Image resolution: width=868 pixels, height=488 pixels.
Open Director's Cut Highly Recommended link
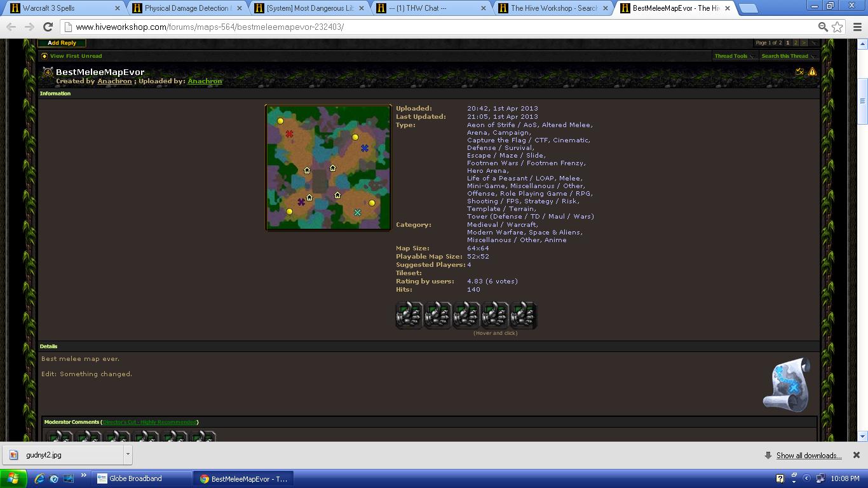pyautogui.click(x=150, y=422)
